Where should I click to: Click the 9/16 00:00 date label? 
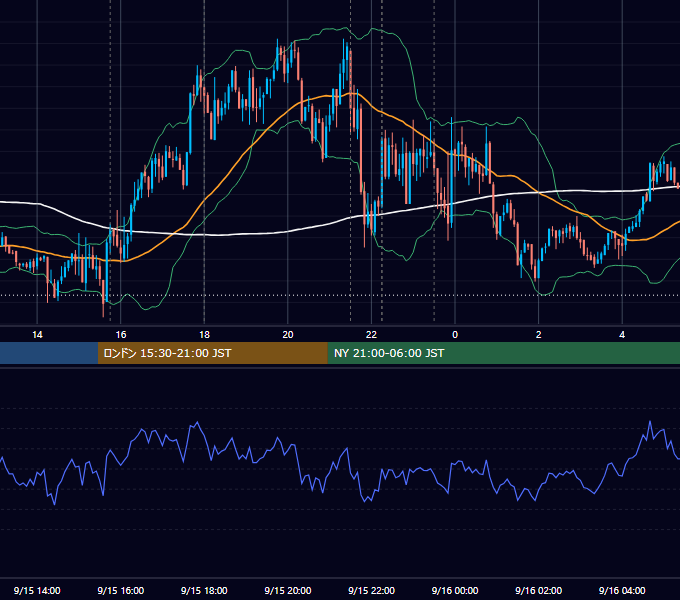[x=455, y=590]
